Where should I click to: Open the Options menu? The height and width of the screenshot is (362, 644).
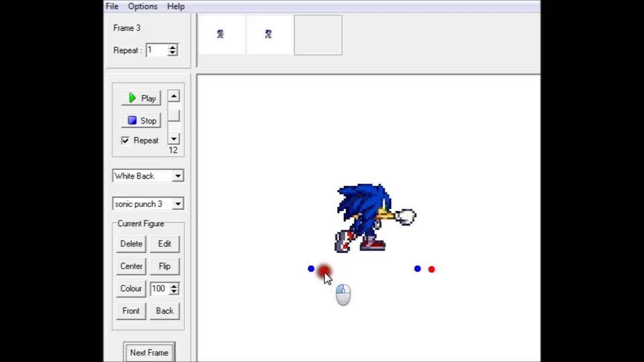pyautogui.click(x=142, y=6)
